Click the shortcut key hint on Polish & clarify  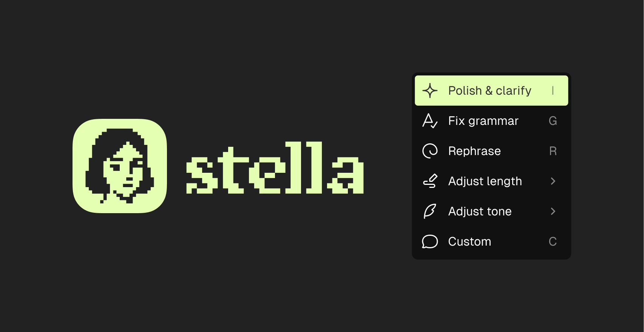point(553,91)
